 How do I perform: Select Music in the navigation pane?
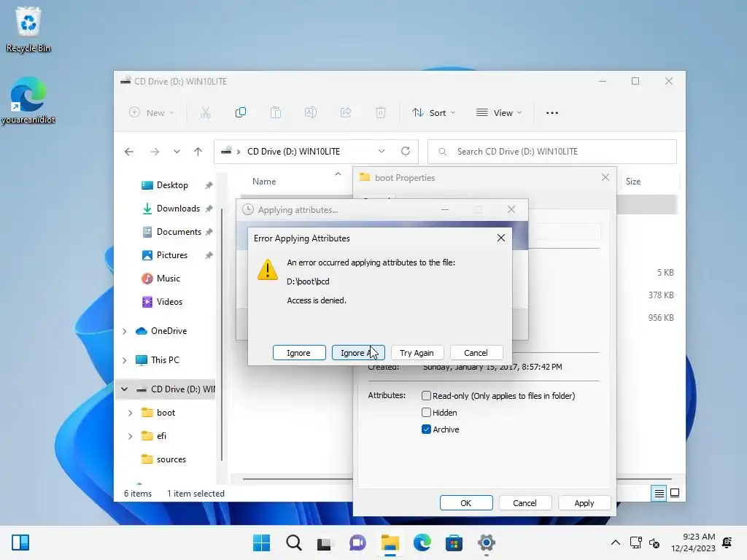pos(168,279)
